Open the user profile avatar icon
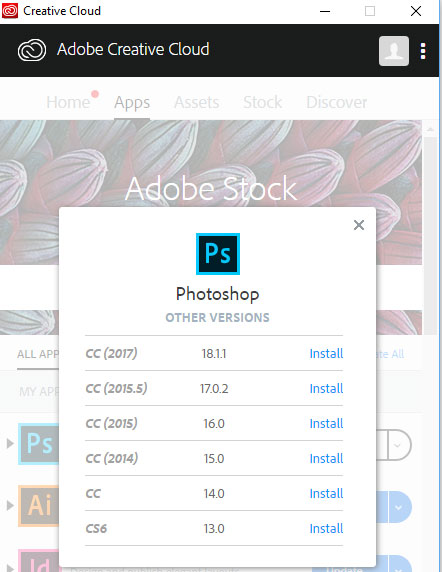Viewport: 442px width, 572px height. point(394,51)
